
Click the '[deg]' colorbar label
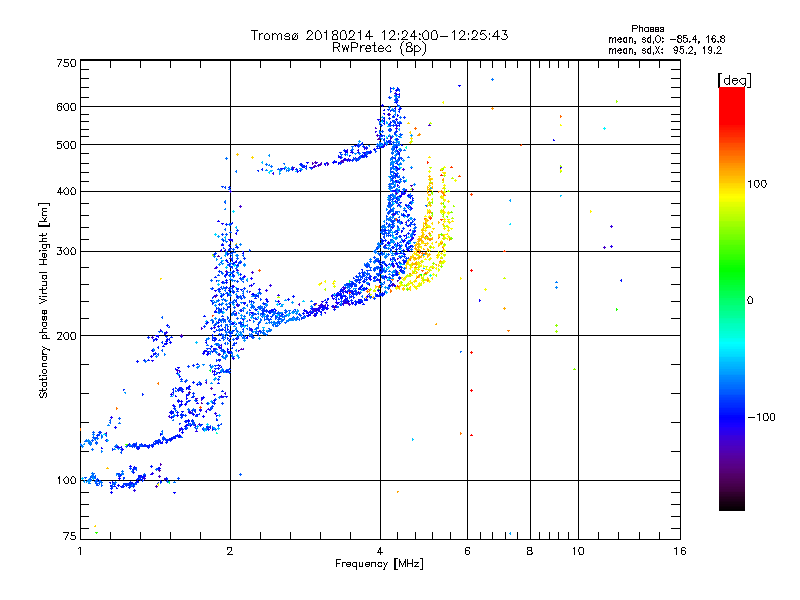pos(734,80)
